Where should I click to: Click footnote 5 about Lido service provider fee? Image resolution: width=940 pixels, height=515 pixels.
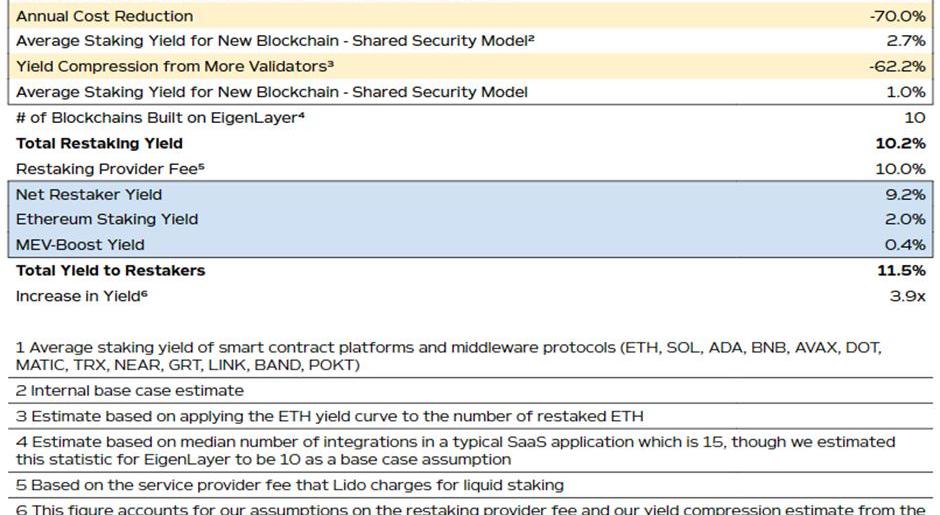click(x=289, y=485)
